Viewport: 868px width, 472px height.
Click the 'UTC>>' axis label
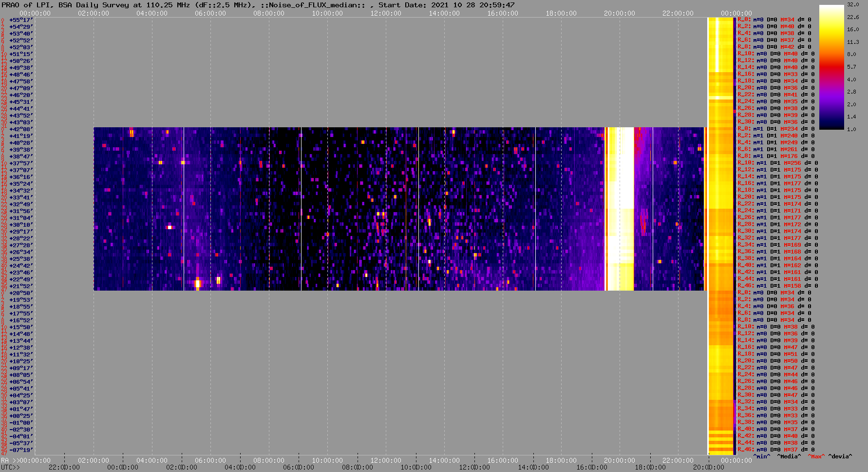[11, 467]
